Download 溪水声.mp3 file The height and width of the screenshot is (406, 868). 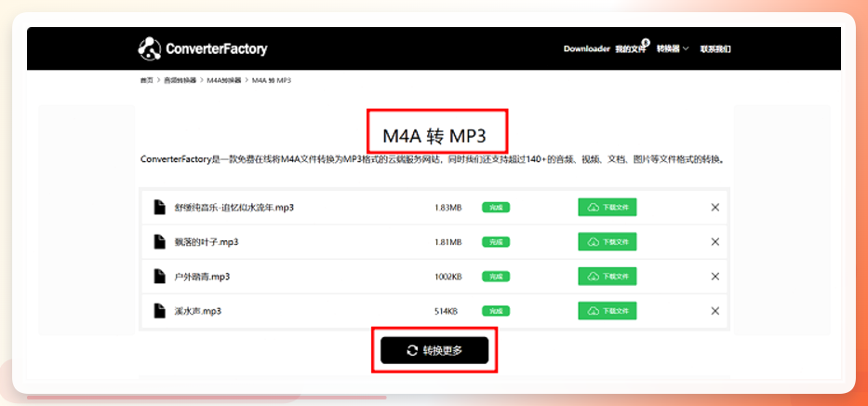pyautogui.click(x=608, y=311)
